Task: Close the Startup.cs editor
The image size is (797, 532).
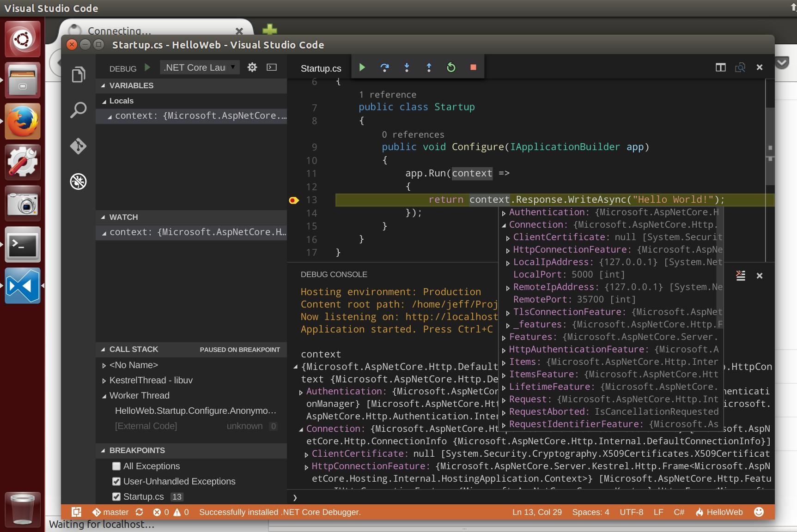Action: (760, 67)
